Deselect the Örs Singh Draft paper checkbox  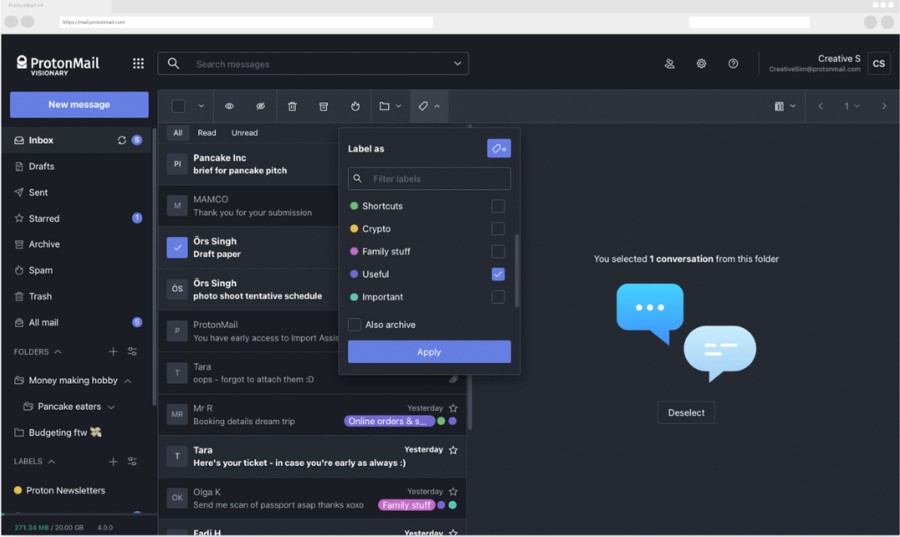pos(177,247)
